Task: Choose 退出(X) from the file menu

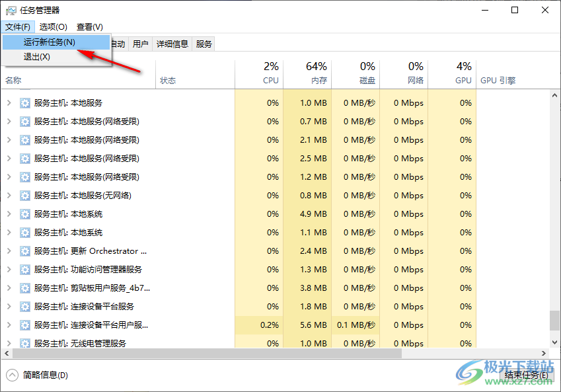Action: (56, 57)
